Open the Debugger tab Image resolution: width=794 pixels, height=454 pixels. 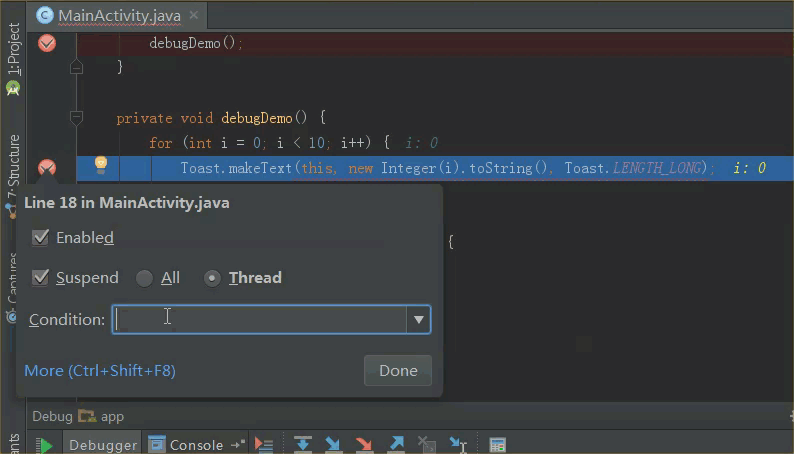click(103, 445)
